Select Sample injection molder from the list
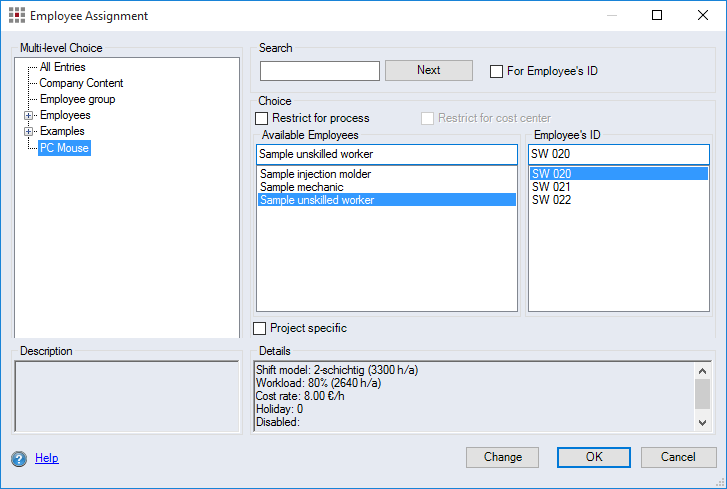This screenshot has width=727, height=489. [315, 174]
